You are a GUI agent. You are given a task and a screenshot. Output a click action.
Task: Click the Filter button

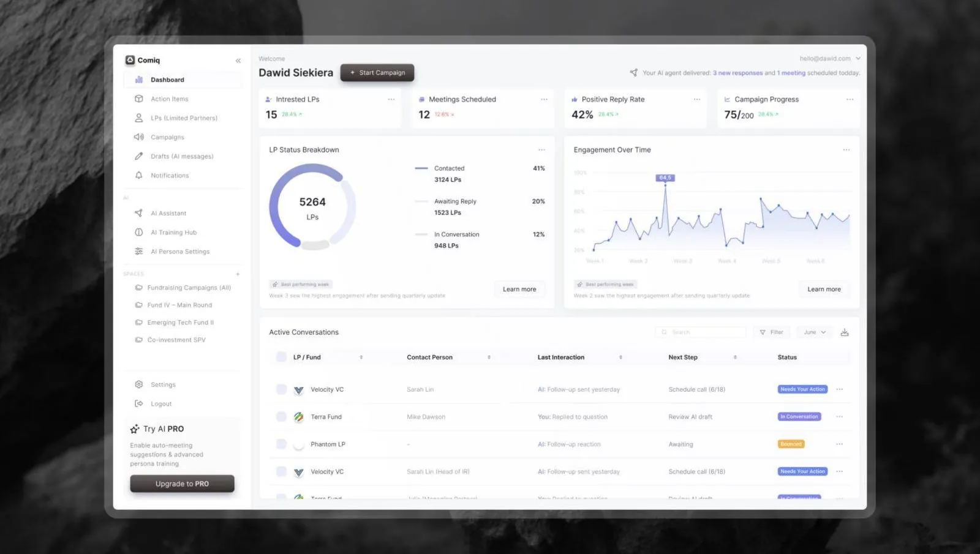(x=772, y=332)
